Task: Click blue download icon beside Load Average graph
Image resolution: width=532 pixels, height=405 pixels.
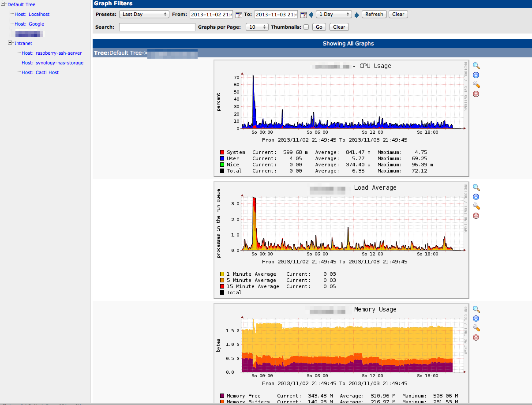Action: [476, 197]
